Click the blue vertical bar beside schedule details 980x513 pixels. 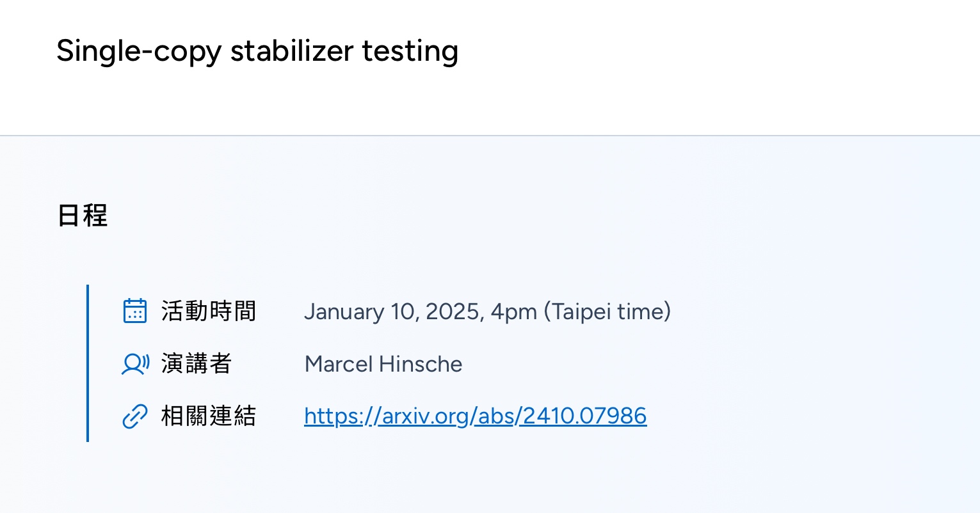click(x=87, y=363)
